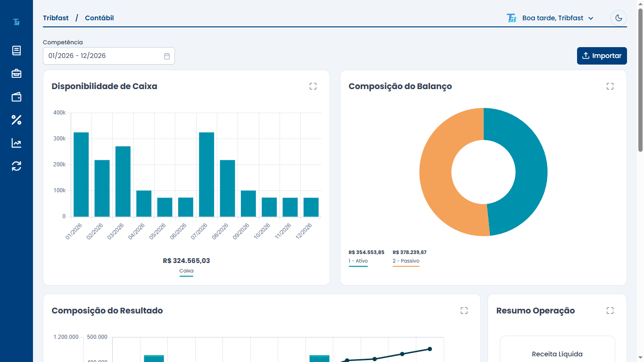The image size is (644, 362).
Task: Click the R$ 378.239,67 value
Action: pos(410,252)
